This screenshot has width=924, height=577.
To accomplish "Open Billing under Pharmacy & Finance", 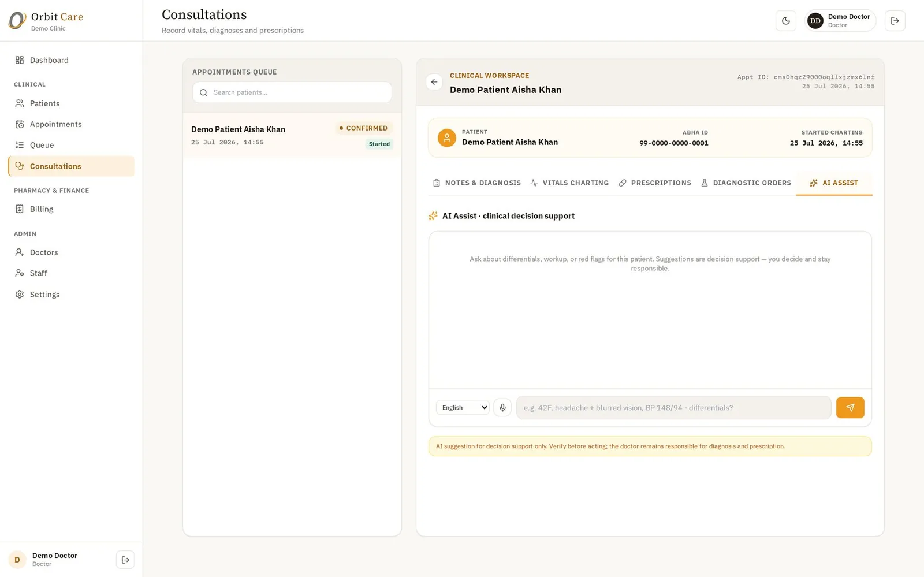I will [71, 209].
